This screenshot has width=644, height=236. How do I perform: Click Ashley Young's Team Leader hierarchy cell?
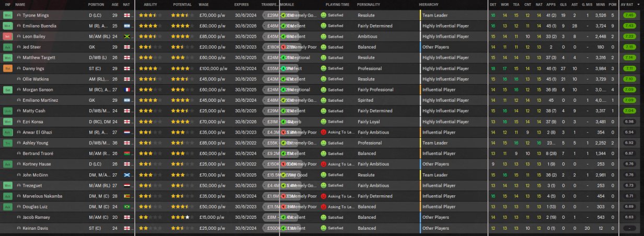435,143
